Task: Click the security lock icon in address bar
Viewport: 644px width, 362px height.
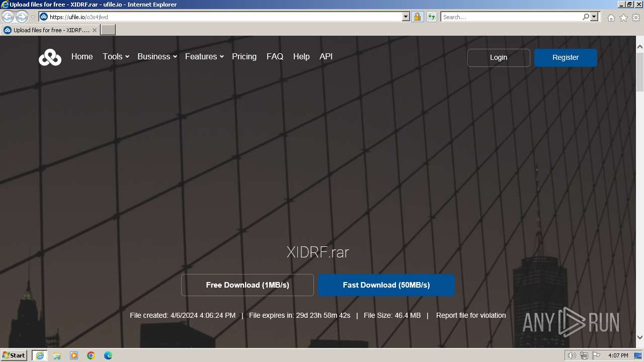Action: [417, 17]
